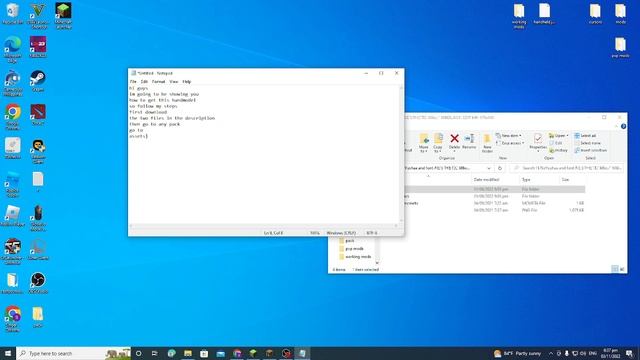Refresh the Explorer address bar

[500, 168]
